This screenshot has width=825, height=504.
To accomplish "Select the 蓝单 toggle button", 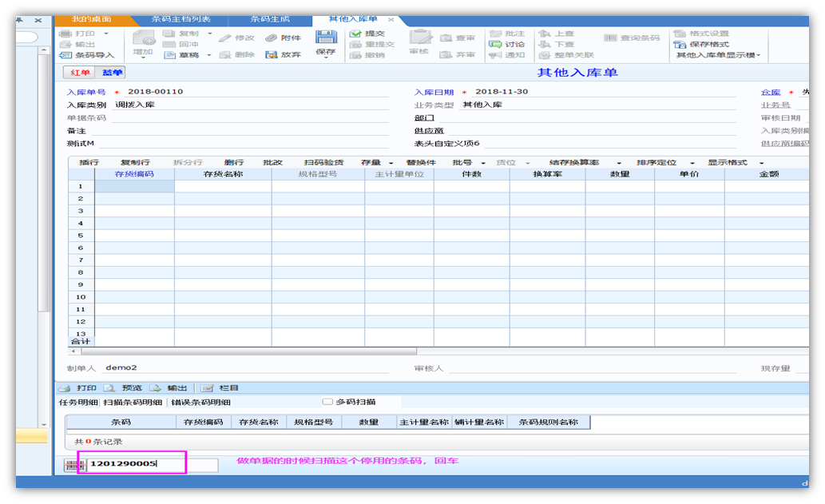I will [112, 73].
